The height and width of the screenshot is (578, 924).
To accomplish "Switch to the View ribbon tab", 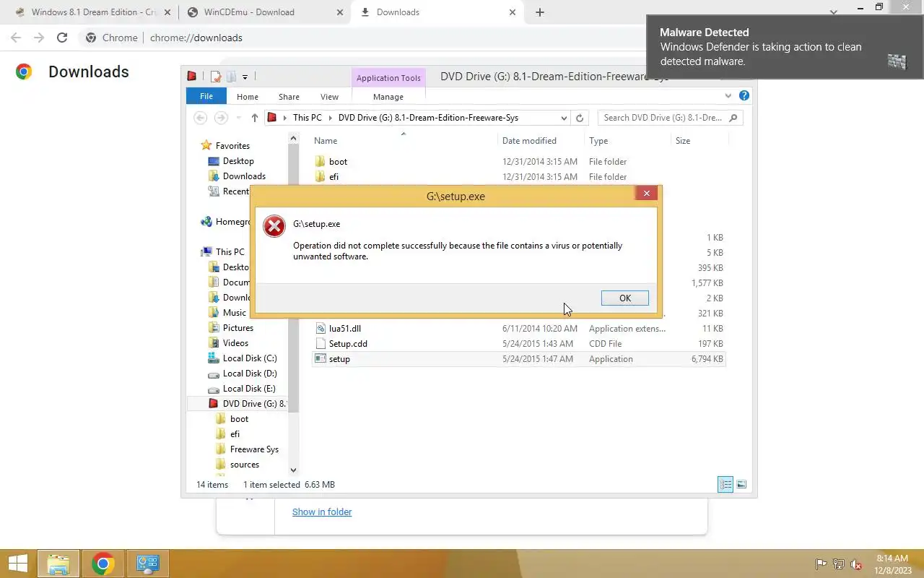I will 329,96.
